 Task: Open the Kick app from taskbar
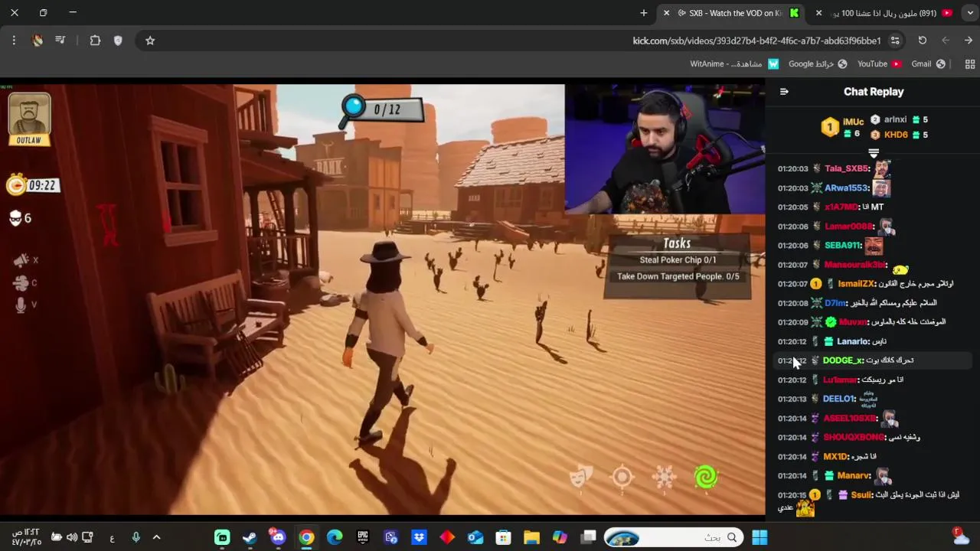pyautogui.click(x=222, y=537)
